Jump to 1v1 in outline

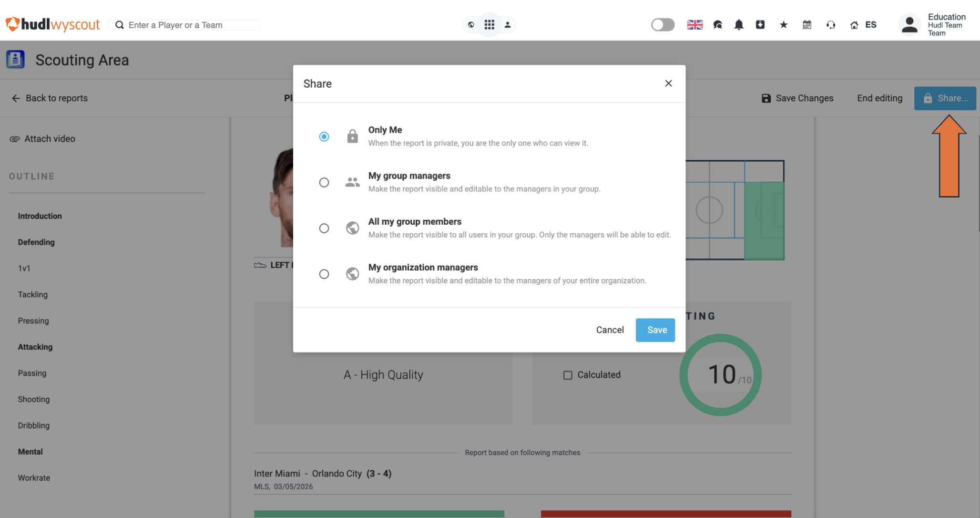(24, 269)
